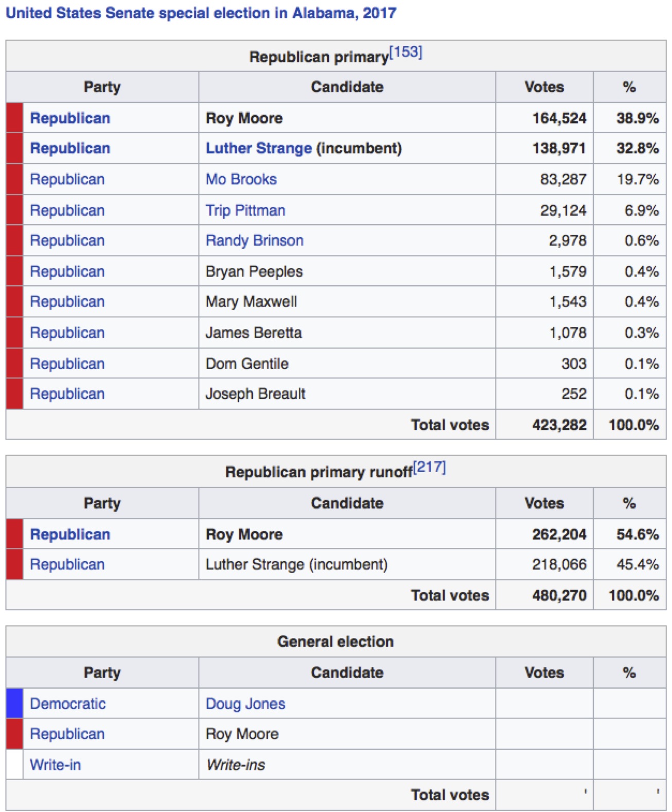Click Republican link in general election table
Viewport: 672px width, 812px height.
click(67, 734)
